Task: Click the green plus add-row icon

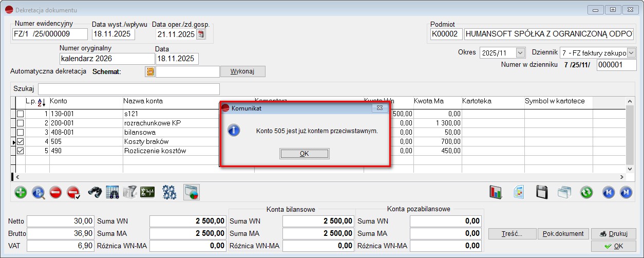Action: (21, 192)
